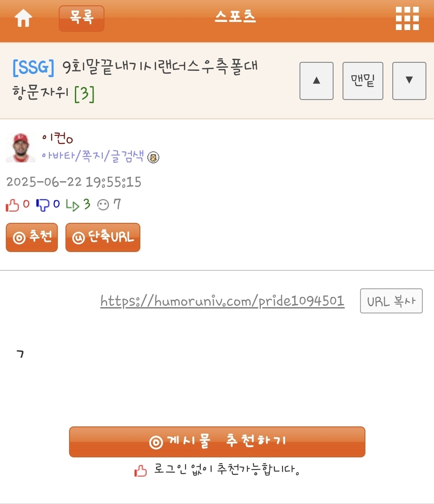Click the green reply arrow icon

click(x=72, y=205)
